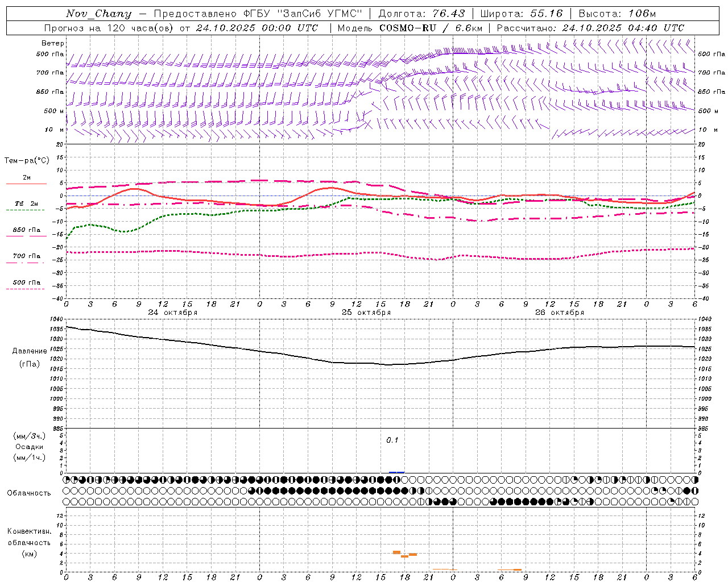Click the "850 гПа" entry in temperature legend
Image resolution: width=728 pixels, height=582 pixels.
(26, 230)
